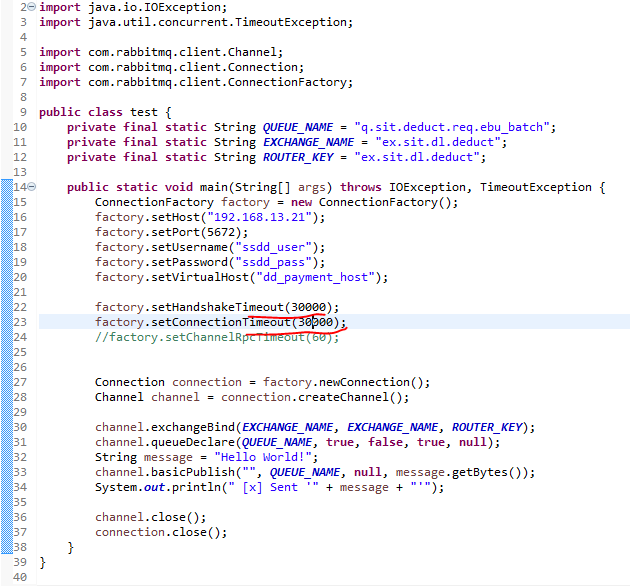630x586 pixels.
Task: Click channel.exchangeBind on line 30
Action: pos(165,427)
